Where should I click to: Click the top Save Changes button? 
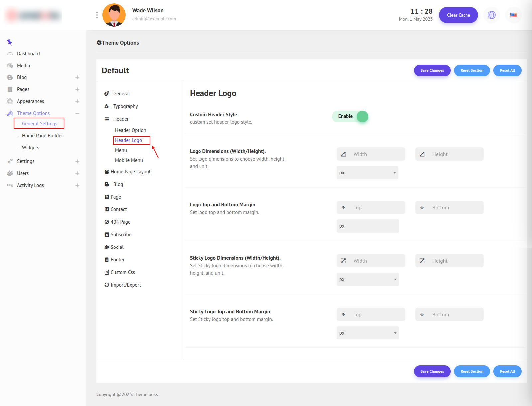(432, 70)
